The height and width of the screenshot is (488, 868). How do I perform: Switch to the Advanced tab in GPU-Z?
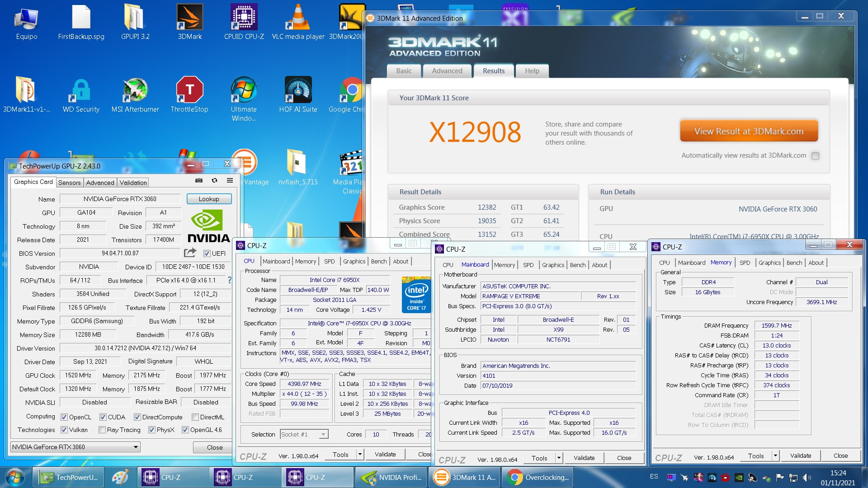click(100, 183)
